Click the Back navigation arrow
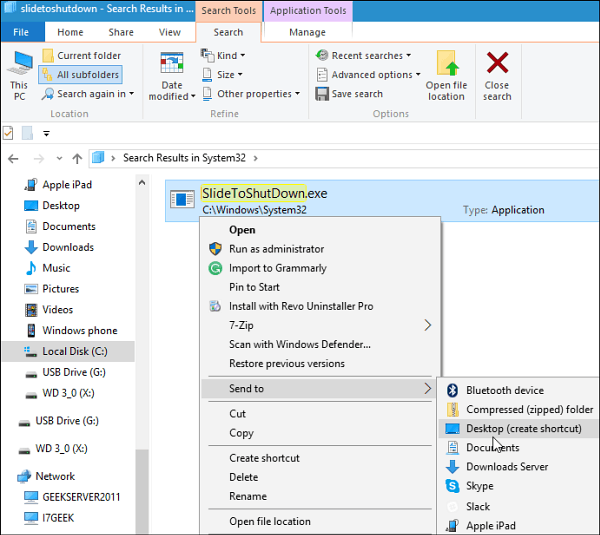 coord(13,158)
